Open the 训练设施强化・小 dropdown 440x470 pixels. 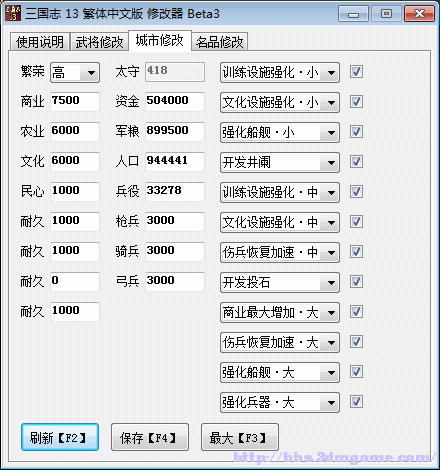click(x=280, y=72)
